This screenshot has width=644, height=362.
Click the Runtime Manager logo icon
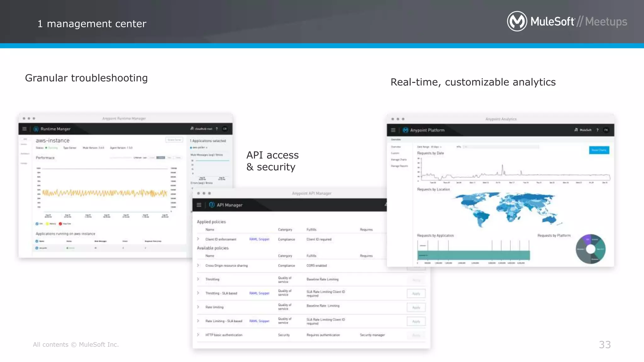pos(36,129)
